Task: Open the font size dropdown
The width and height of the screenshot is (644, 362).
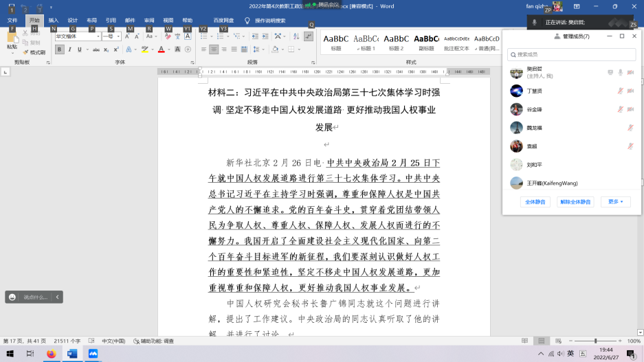Action: pos(118,36)
